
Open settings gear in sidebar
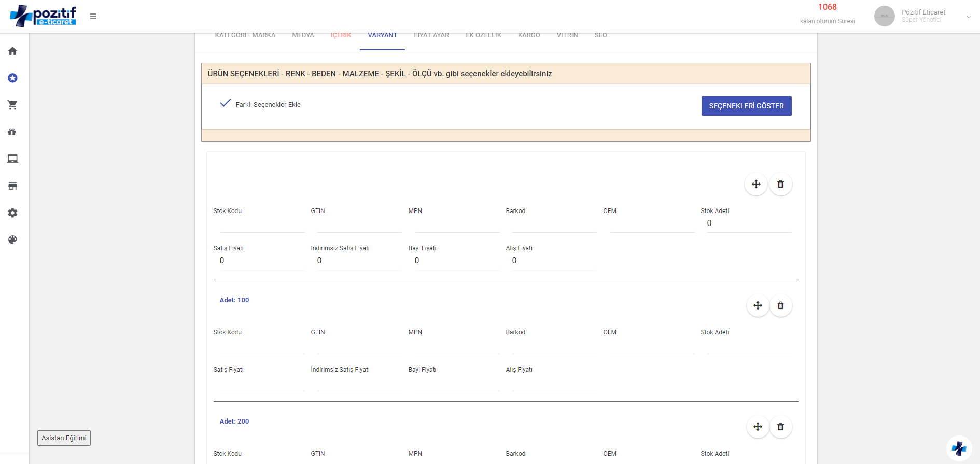[12, 213]
